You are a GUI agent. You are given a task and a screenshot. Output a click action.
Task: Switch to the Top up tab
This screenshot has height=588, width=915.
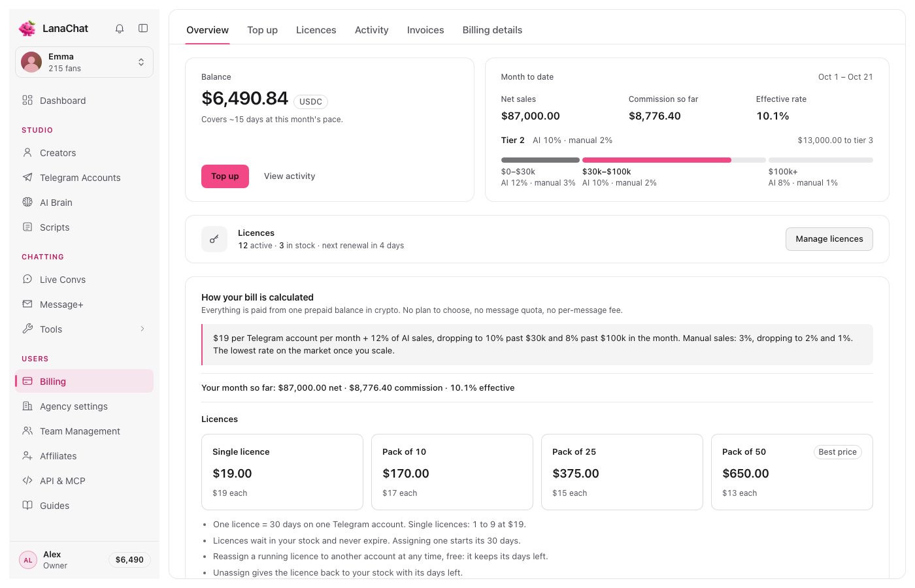[x=262, y=30]
